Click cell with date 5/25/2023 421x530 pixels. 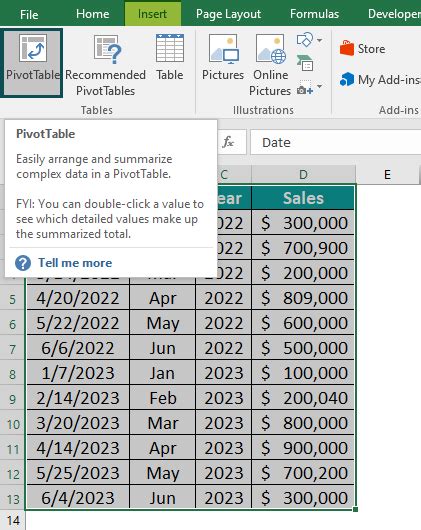[x=78, y=473]
